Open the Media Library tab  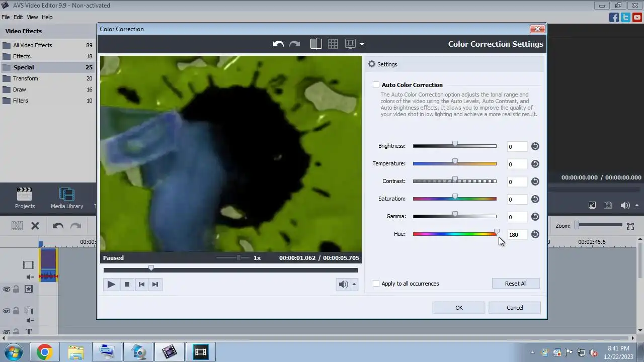(x=67, y=198)
